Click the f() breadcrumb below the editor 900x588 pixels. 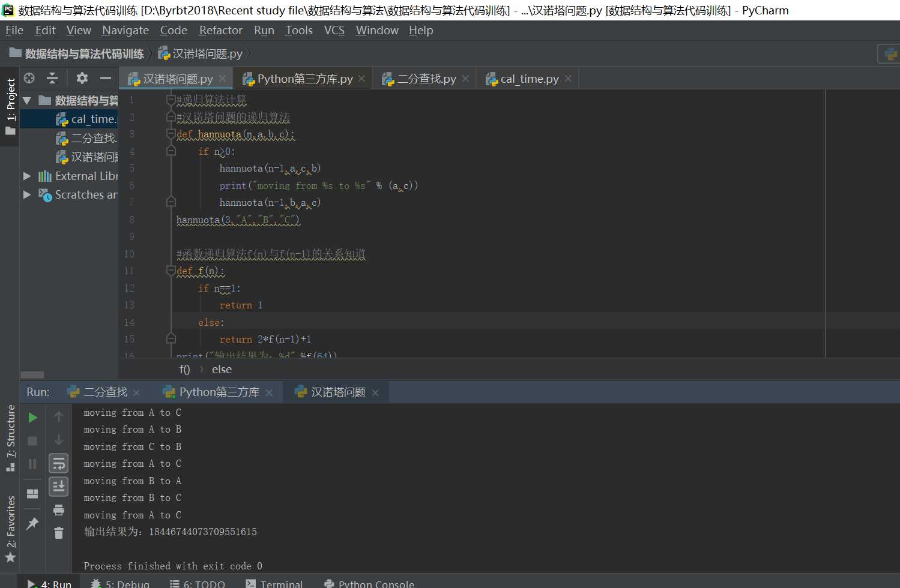[184, 370]
